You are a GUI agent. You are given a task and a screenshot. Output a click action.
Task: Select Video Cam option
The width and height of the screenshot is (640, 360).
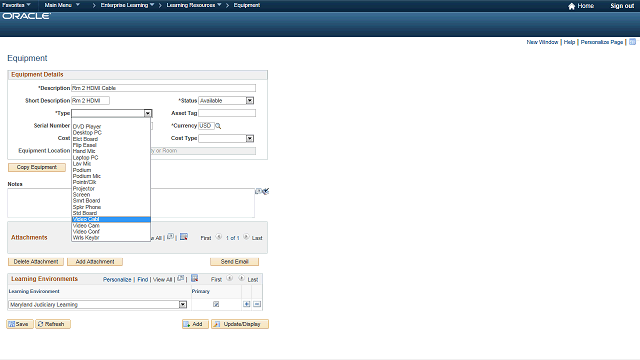pos(111,226)
